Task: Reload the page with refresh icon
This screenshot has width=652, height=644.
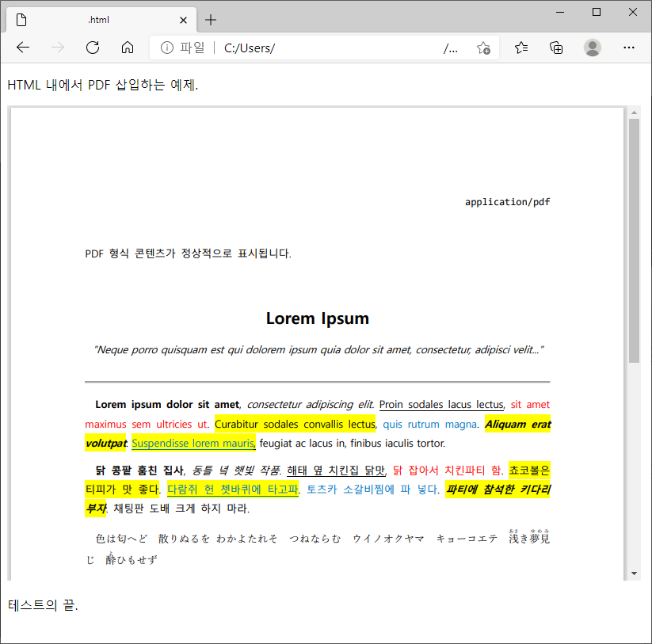Action: pos(93,48)
